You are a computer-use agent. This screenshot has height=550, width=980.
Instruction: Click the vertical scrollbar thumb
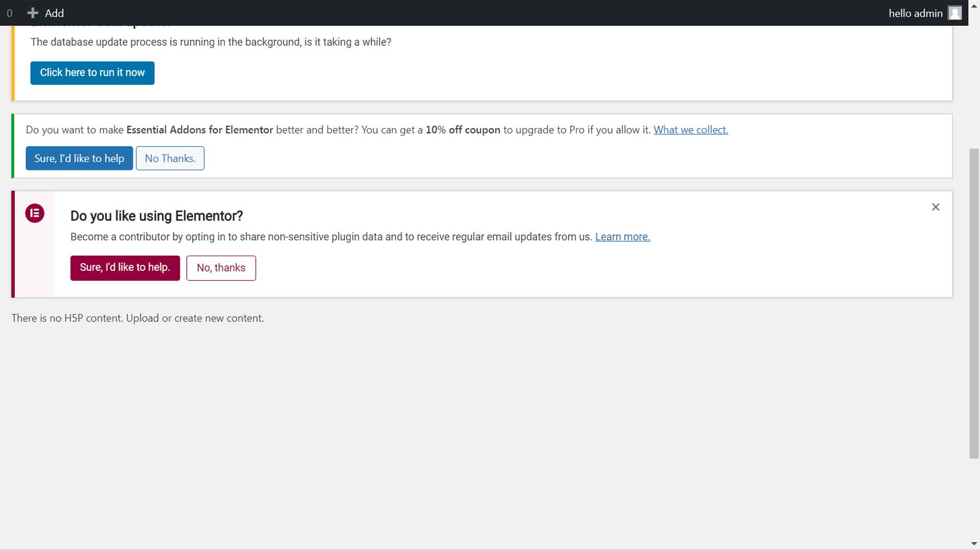click(x=974, y=304)
